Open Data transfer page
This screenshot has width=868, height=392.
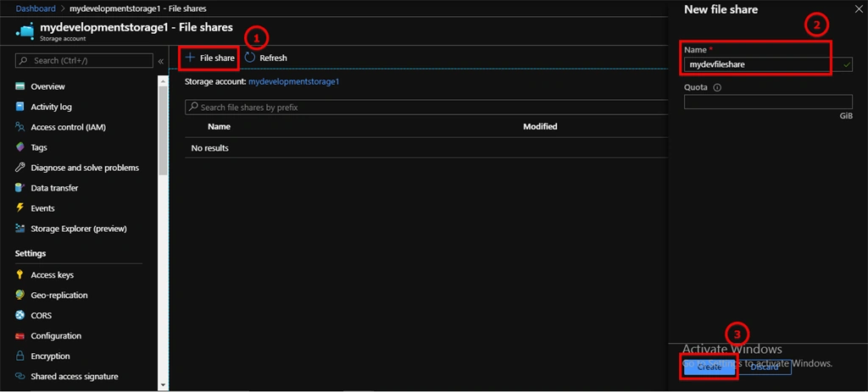point(54,188)
